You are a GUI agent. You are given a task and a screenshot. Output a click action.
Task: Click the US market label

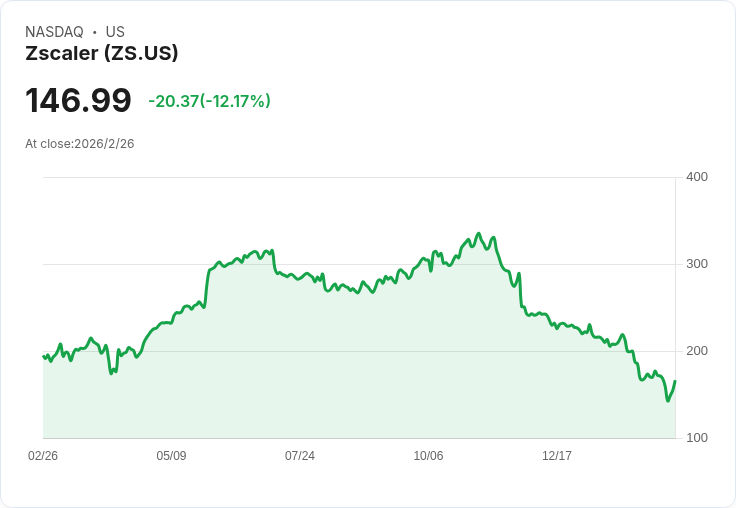(115, 32)
